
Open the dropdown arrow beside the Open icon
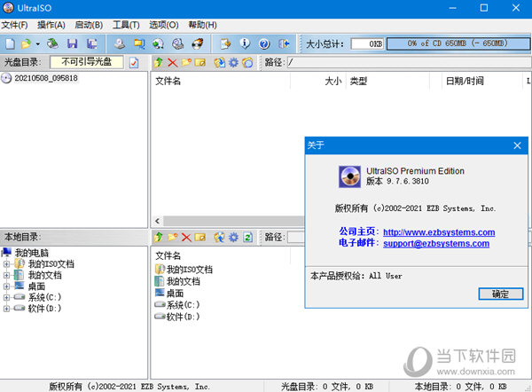click(37, 44)
